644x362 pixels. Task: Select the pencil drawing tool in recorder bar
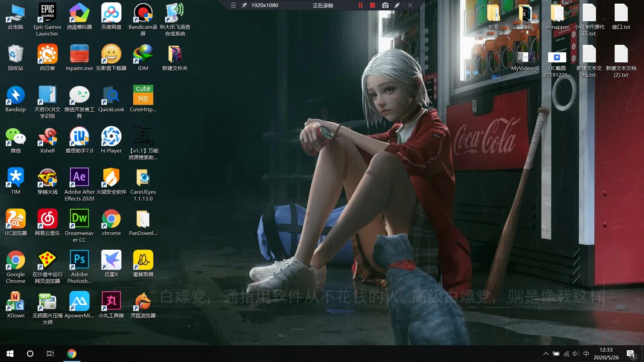click(x=397, y=5)
